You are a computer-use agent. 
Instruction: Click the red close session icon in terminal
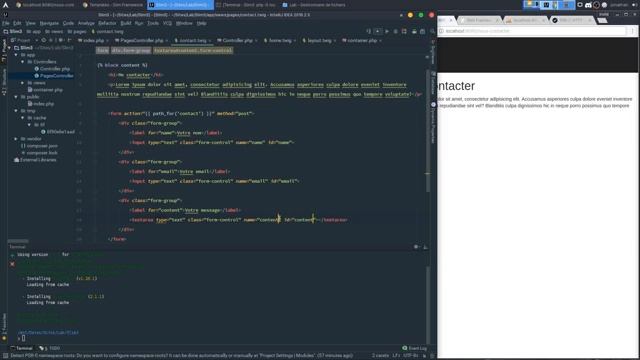coord(12,264)
